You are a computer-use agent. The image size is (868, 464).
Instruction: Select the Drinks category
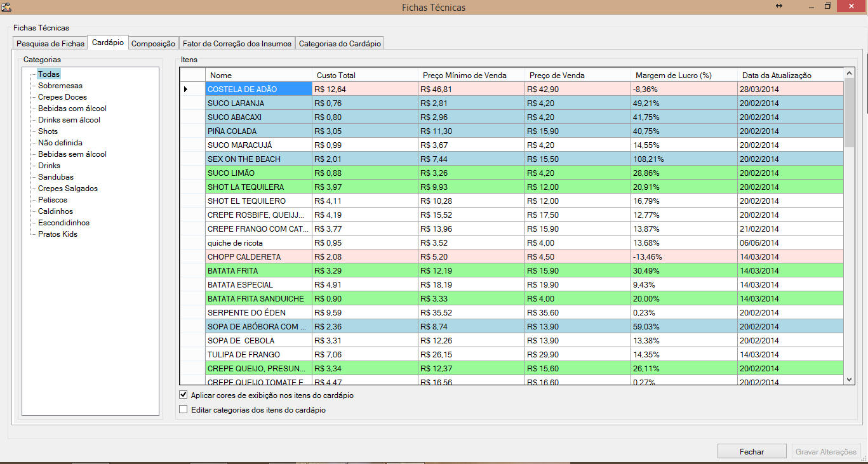tap(50, 166)
